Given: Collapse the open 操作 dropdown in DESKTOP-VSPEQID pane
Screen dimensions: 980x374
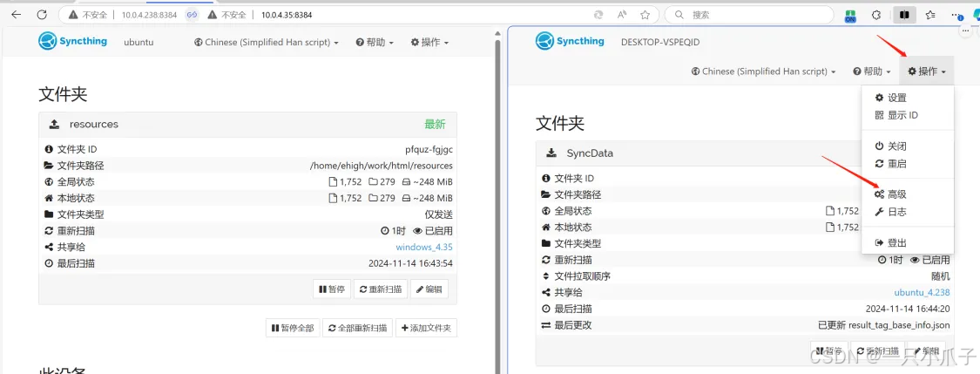Looking at the screenshot, I should (927, 71).
